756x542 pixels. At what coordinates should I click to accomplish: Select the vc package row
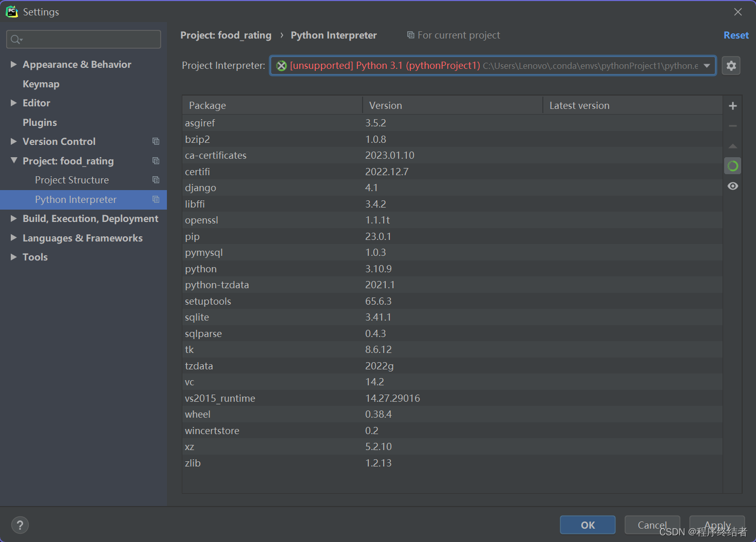tap(452, 382)
